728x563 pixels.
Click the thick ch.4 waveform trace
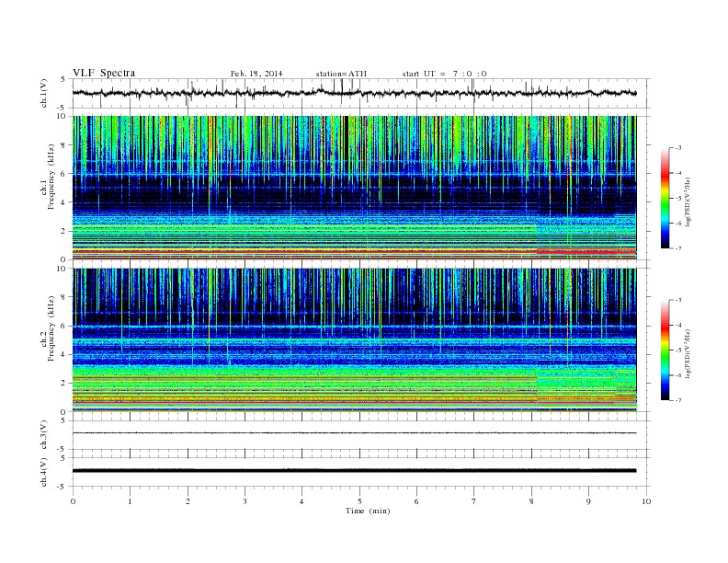point(354,471)
